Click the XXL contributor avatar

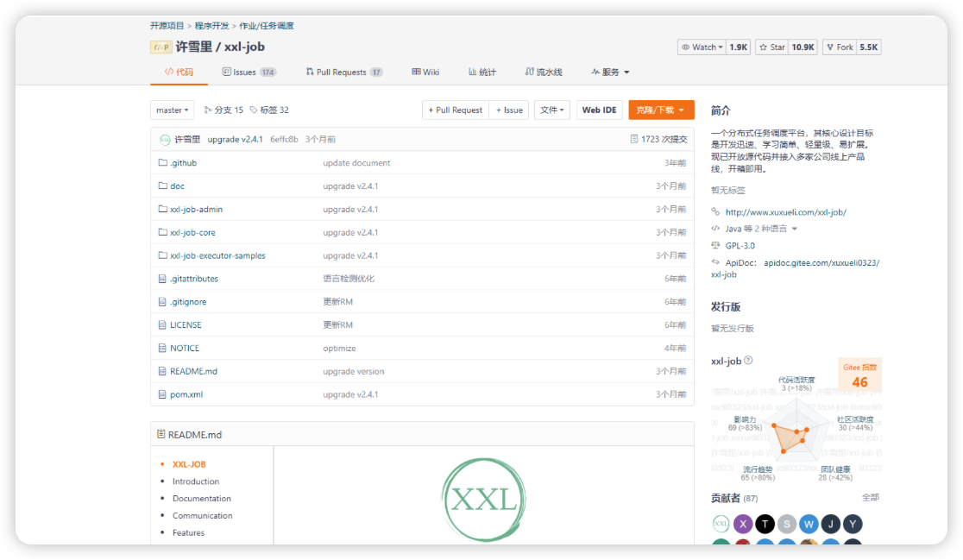[721, 524]
